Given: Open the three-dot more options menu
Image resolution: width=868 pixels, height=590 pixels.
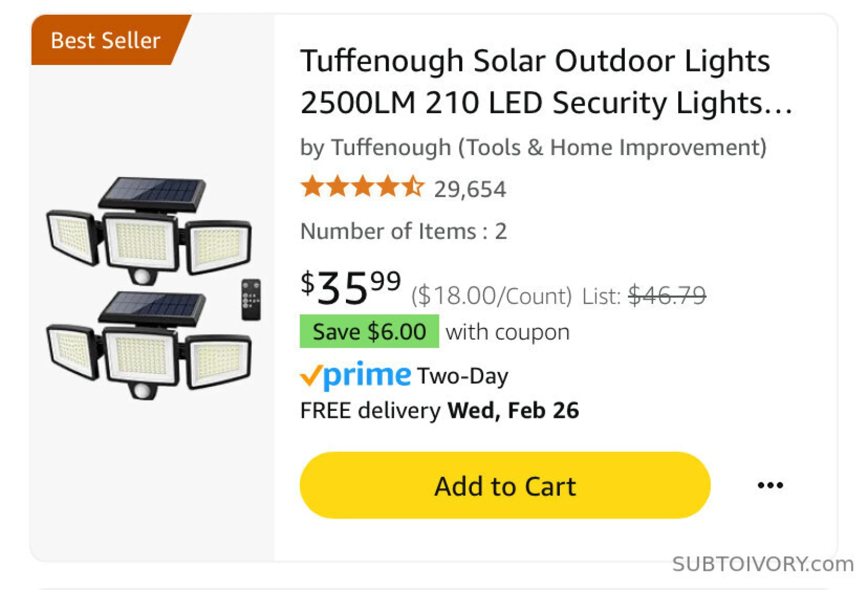Looking at the screenshot, I should 770,485.
